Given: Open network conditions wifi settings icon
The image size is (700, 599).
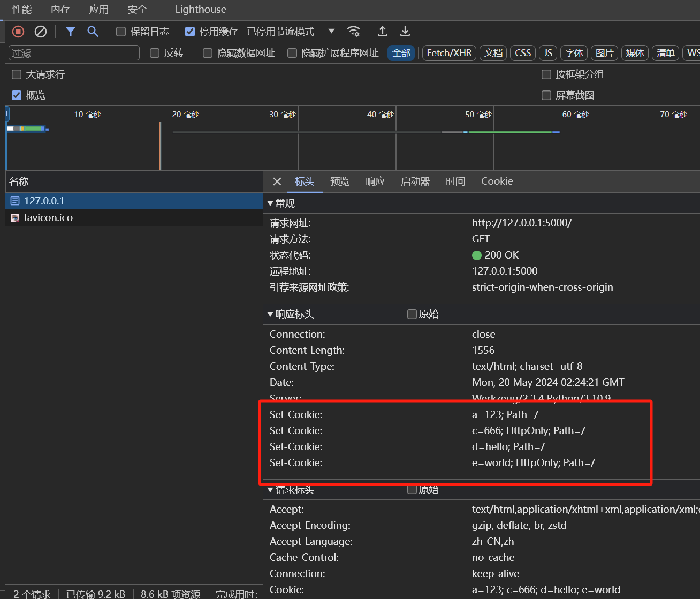Looking at the screenshot, I should [353, 32].
